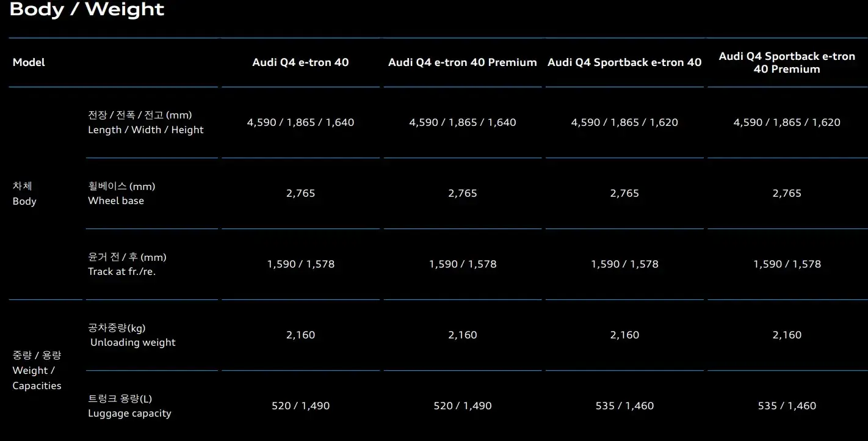Click the Body / Weight heading
The width and height of the screenshot is (868, 441).
point(87,10)
